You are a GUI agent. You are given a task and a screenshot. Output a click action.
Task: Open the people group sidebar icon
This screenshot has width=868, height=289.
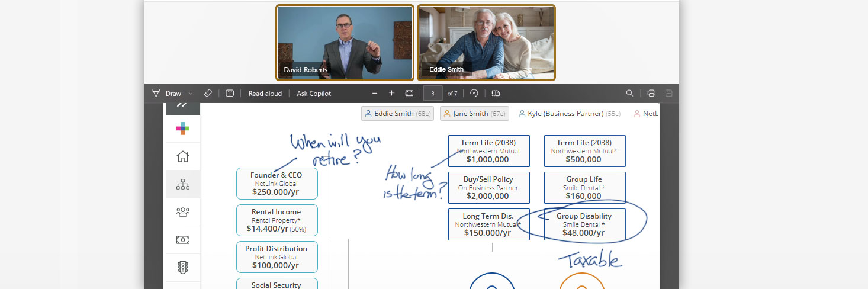183,211
